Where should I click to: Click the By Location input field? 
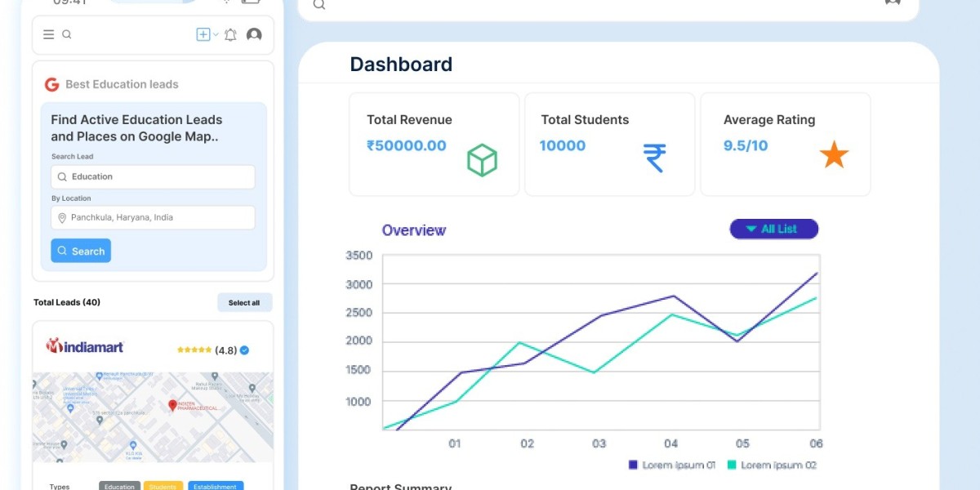(153, 218)
